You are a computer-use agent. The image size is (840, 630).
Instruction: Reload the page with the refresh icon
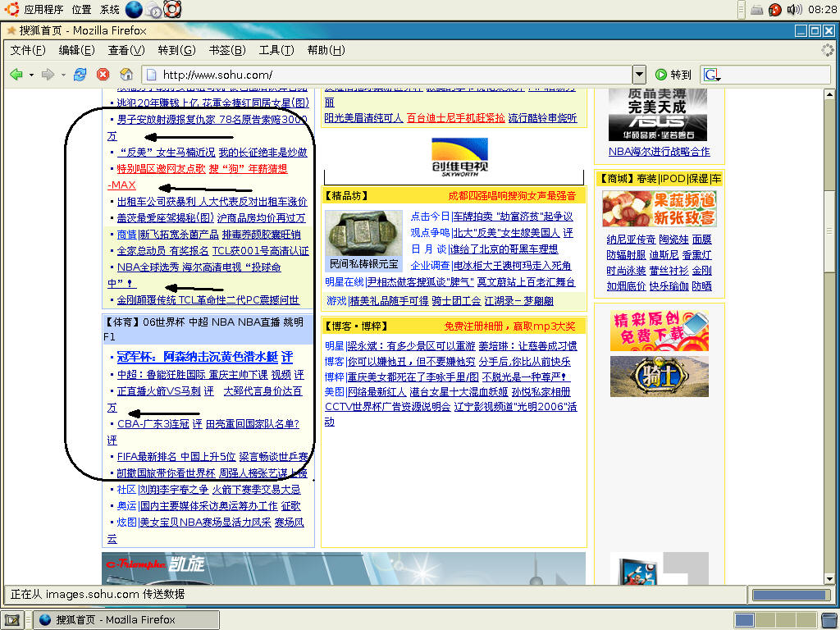pyautogui.click(x=80, y=75)
